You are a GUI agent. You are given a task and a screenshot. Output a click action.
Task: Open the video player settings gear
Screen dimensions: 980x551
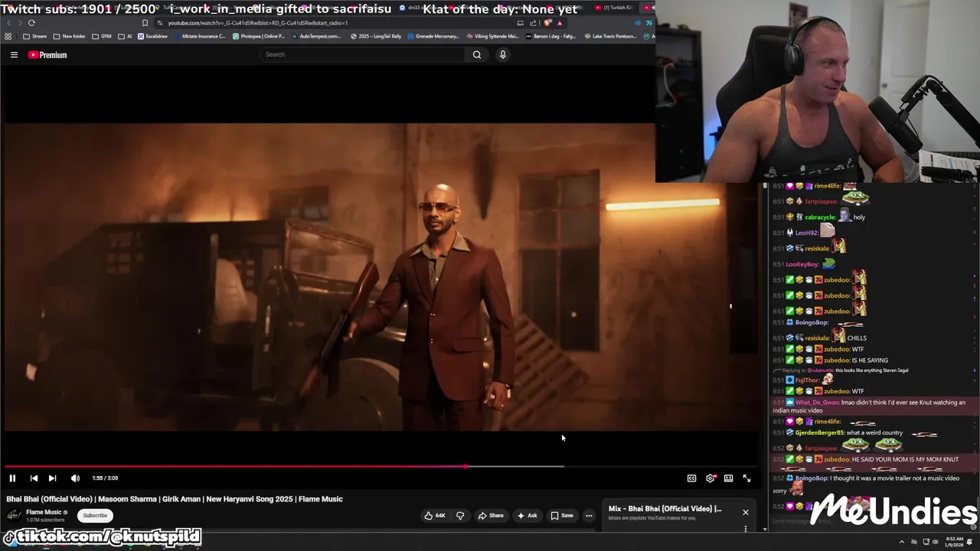[x=710, y=478]
